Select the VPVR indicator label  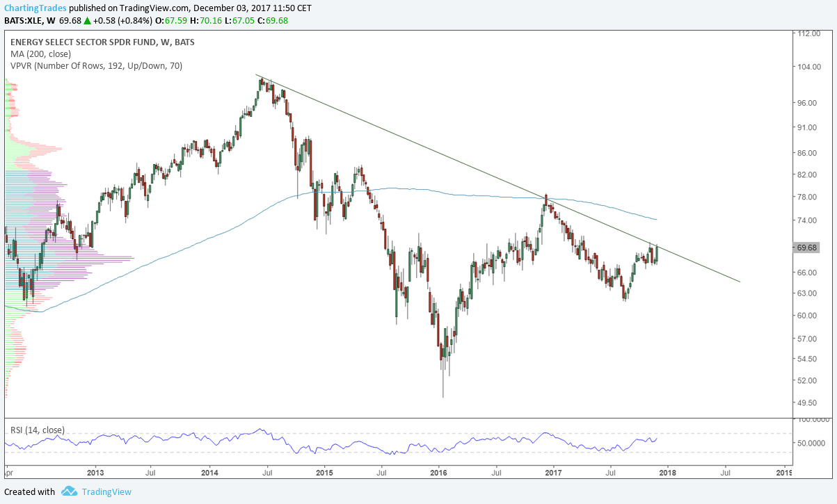click(96, 65)
